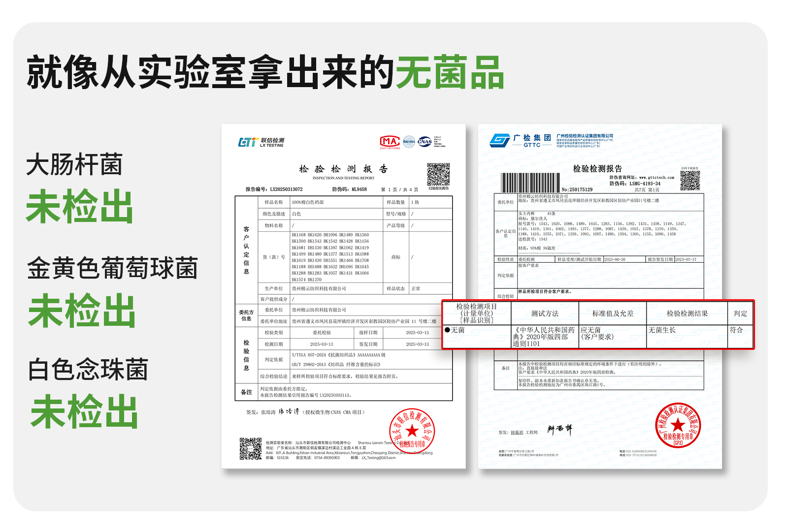
Task: Click the T/TIGA 007-2024 standard line
Action: [x=338, y=355]
